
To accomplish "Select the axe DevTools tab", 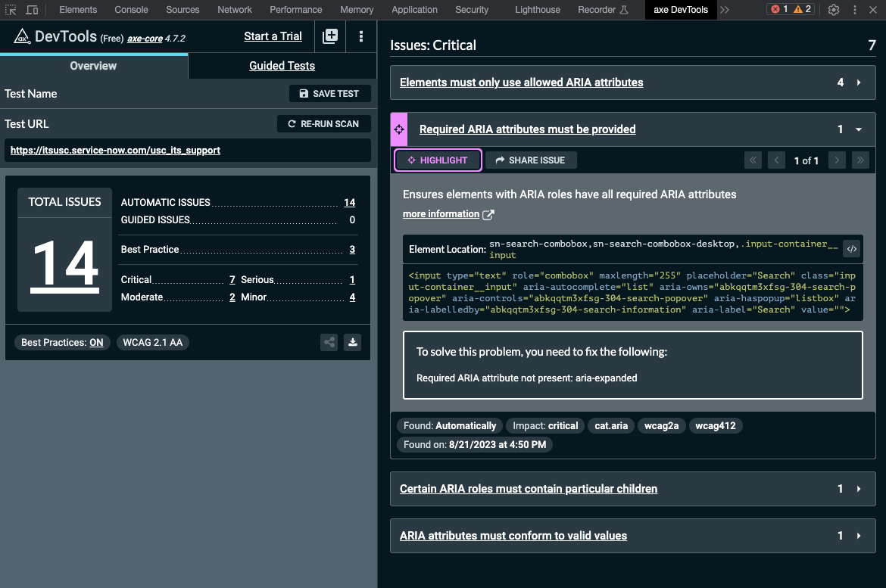I will 680,10.
